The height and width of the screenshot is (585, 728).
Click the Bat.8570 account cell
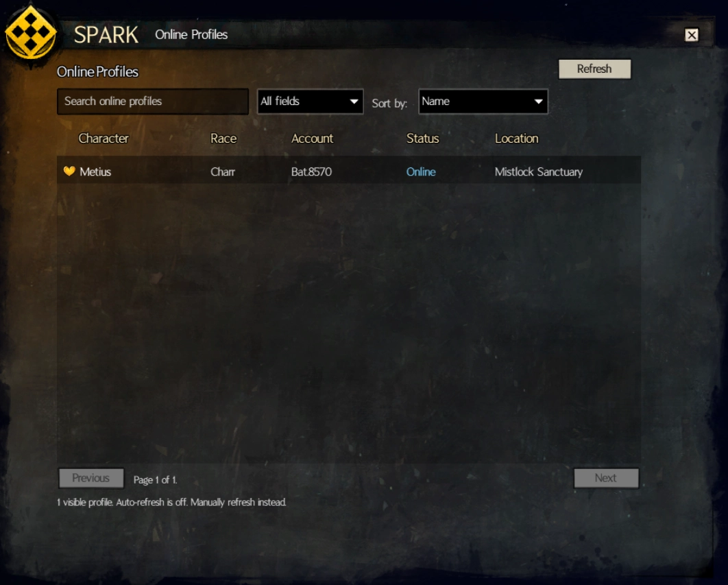click(x=311, y=172)
